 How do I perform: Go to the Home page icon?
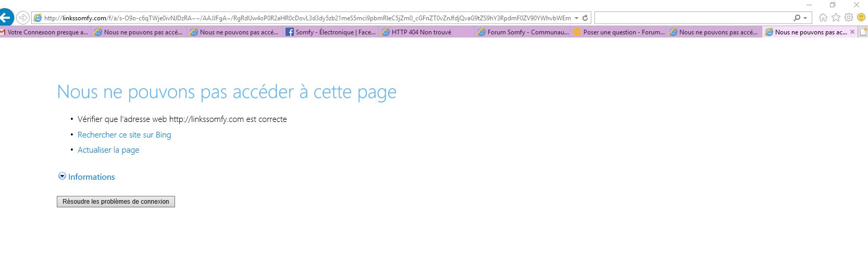point(823,18)
